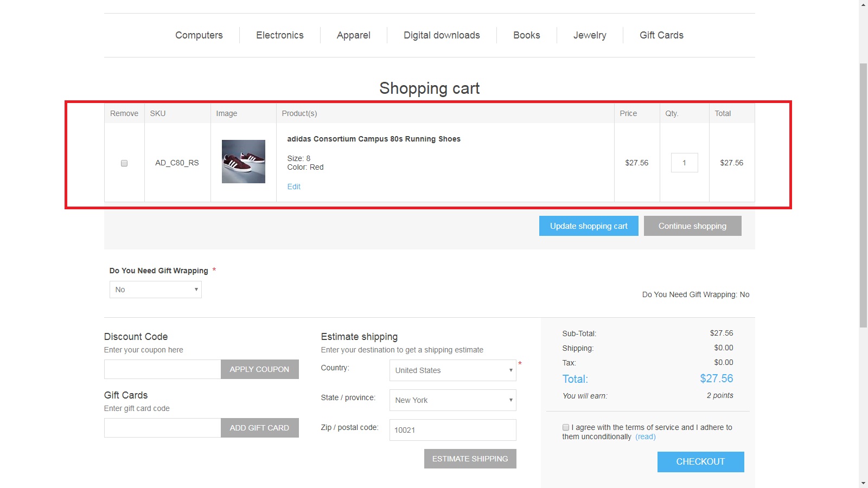Click the Remove column header
This screenshot has width=868, height=488.
124,113
